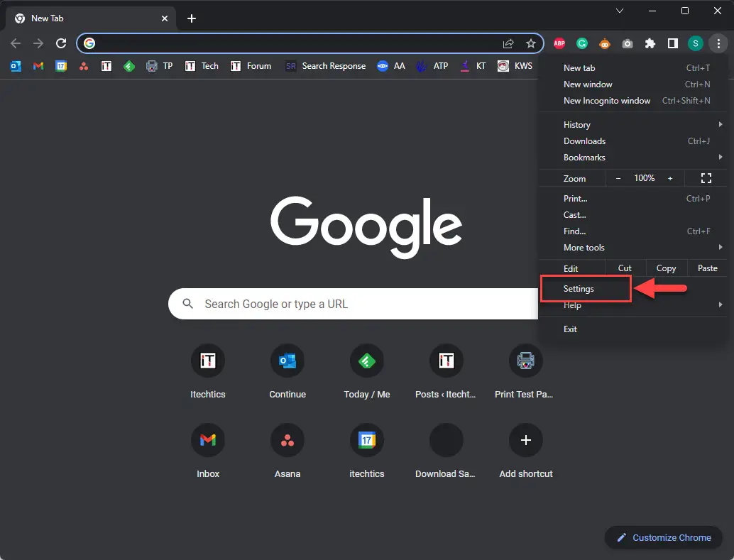734x560 pixels.
Task: Toggle the side panel icon
Action: 673,43
